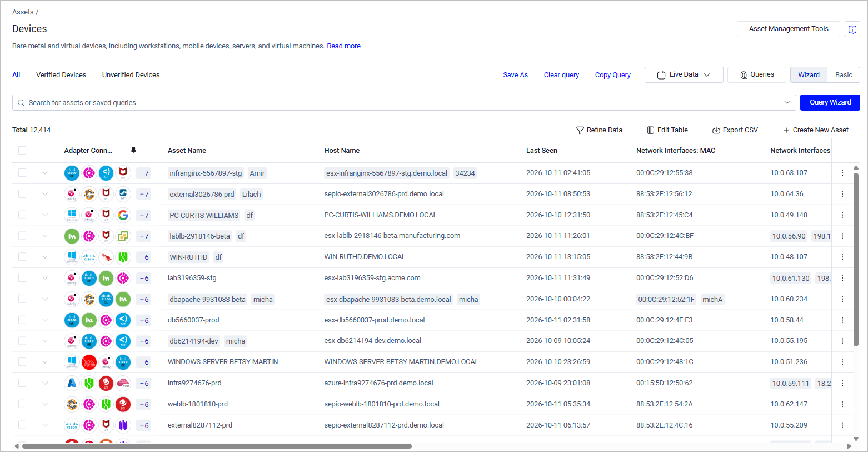Expand the infranginx-5567897-stg row details
Screen dimensions: 868x452
coord(45,173)
